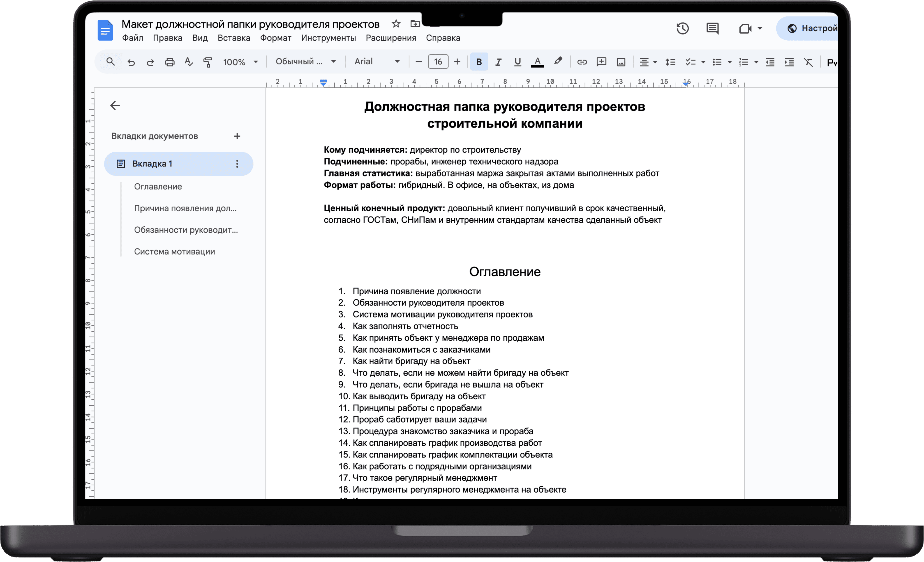This screenshot has width=924, height=562.
Task: Click the highlight color pen icon
Action: coord(558,61)
